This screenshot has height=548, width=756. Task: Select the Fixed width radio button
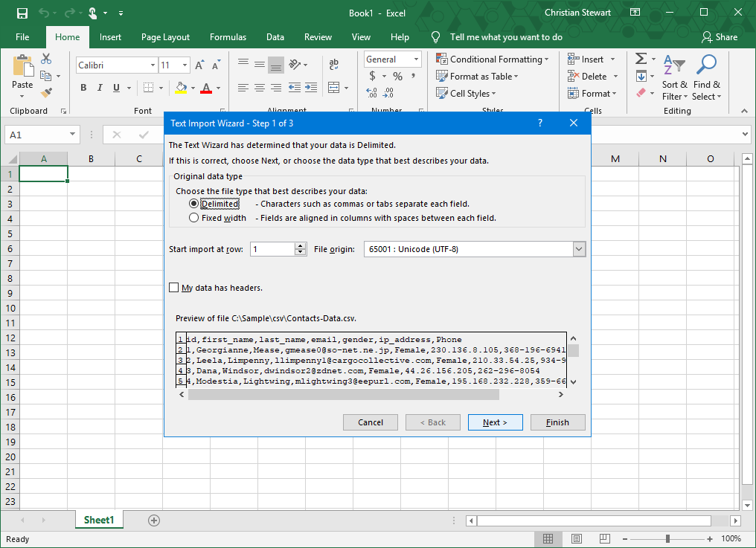click(x=193, y=218)
